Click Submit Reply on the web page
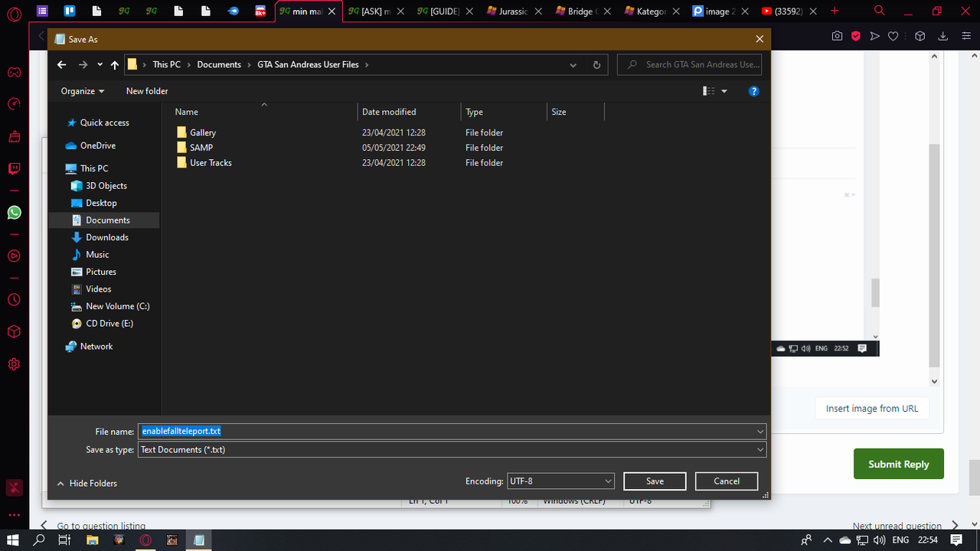This screenshot has width=980, height=551. click(x=899, y=465)
